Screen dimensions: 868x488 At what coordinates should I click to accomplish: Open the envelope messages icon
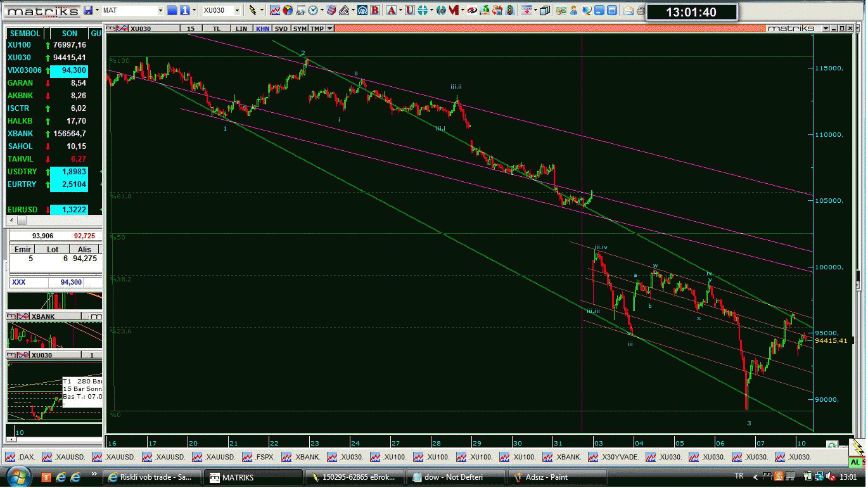click(629, 10)
